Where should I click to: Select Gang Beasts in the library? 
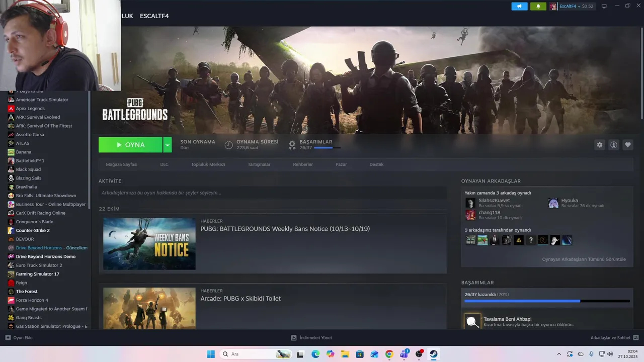(x=28, y=318)
